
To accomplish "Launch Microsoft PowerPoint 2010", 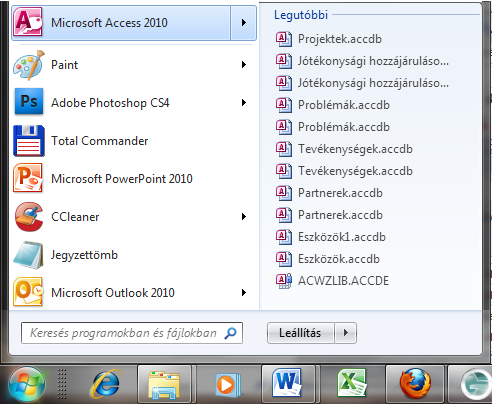I will coord(133,179).
